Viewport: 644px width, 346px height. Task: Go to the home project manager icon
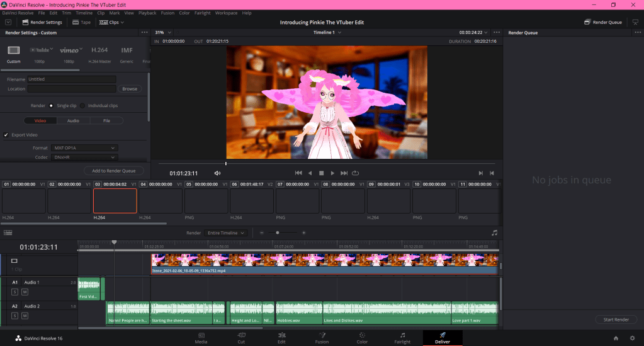point(614,338)
